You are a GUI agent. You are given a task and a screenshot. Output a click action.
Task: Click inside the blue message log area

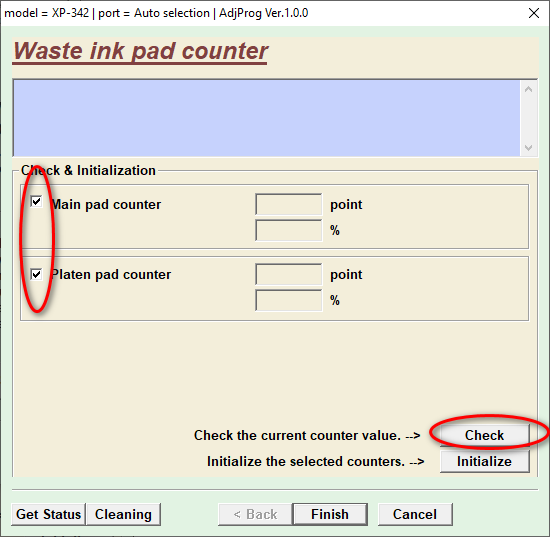click(x=267, y=118)
